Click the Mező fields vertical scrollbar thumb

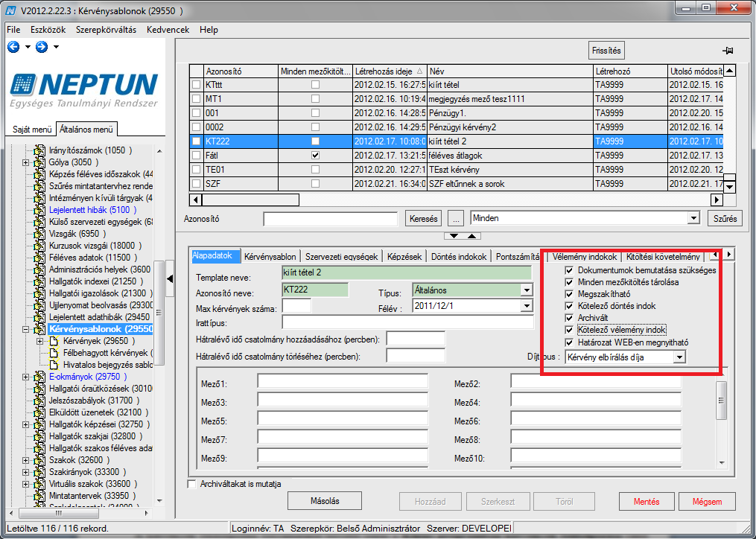pyautogui.click(x=722, y=401)
